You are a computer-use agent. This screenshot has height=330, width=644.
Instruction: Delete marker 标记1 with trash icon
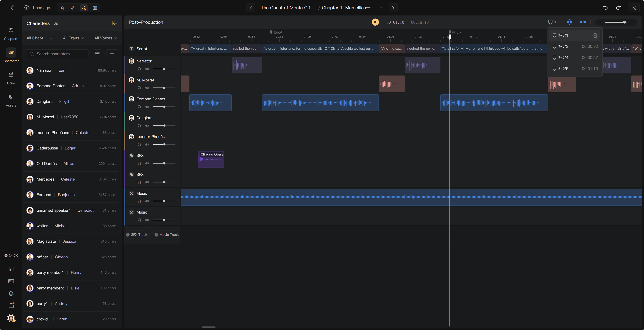click(x=595, y=35)
